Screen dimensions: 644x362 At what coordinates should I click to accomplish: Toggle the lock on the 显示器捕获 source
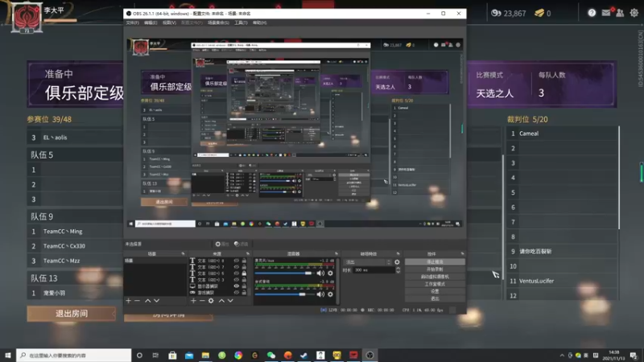244,286
